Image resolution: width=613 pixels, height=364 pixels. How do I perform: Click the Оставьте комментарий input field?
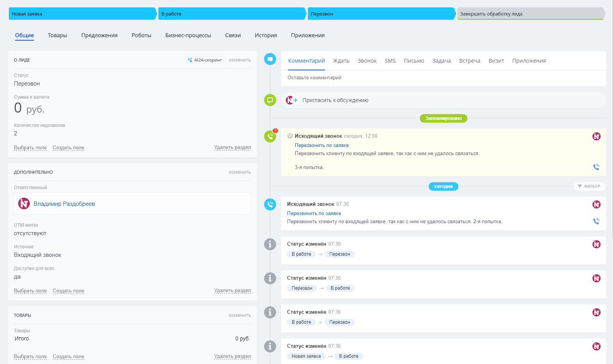(443, 78)
